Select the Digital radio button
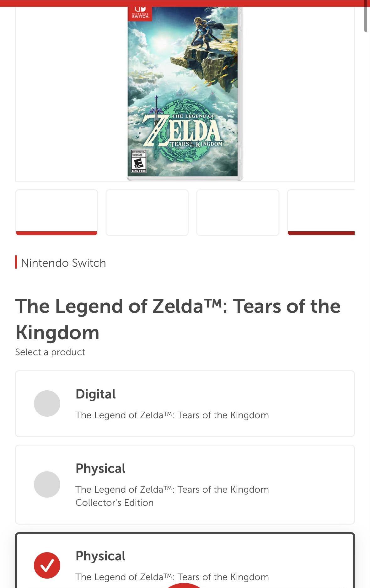Screen dimensions: 370x588 click(47, 404)
